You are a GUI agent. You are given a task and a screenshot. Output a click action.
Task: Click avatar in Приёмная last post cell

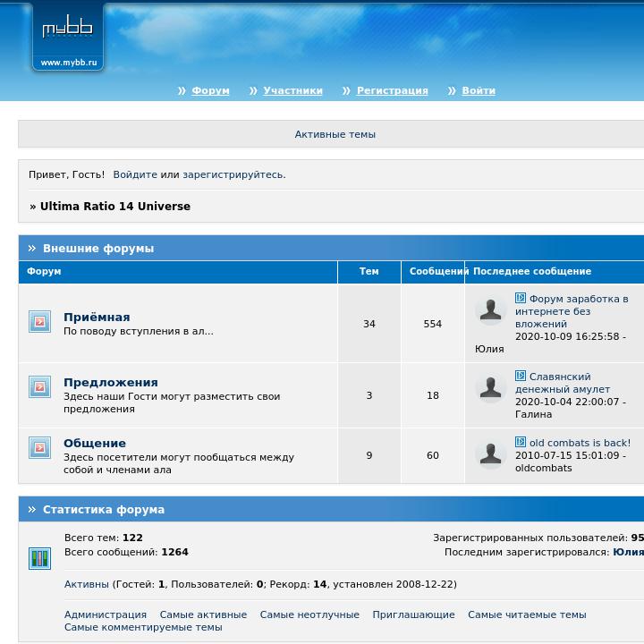(490, 310)
